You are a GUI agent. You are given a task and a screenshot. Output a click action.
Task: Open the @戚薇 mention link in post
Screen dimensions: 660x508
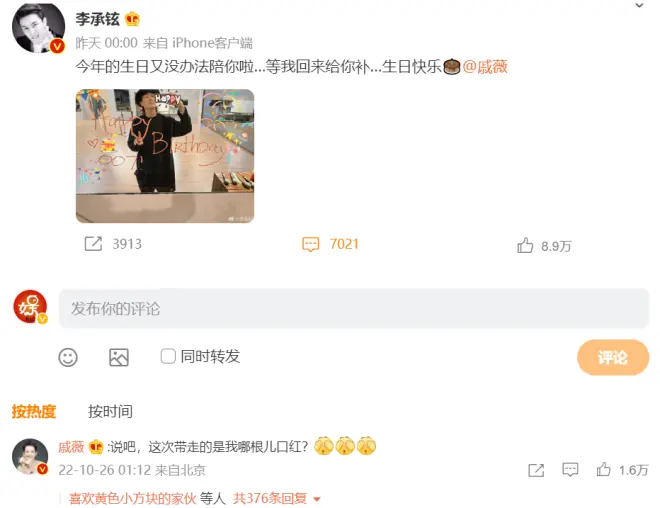click(x=485, y=66)
